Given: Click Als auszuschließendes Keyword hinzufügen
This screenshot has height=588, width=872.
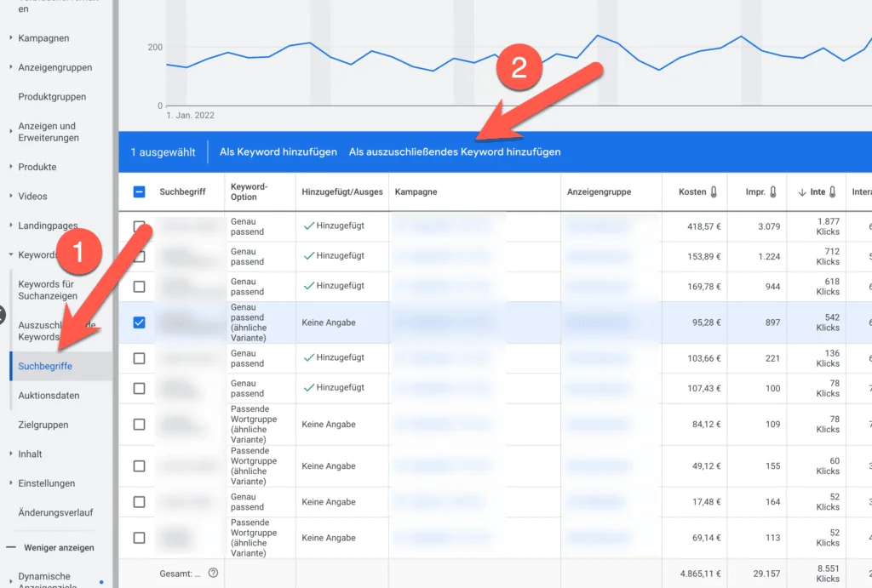Looking at the screenshot, I should pos(455,151).
